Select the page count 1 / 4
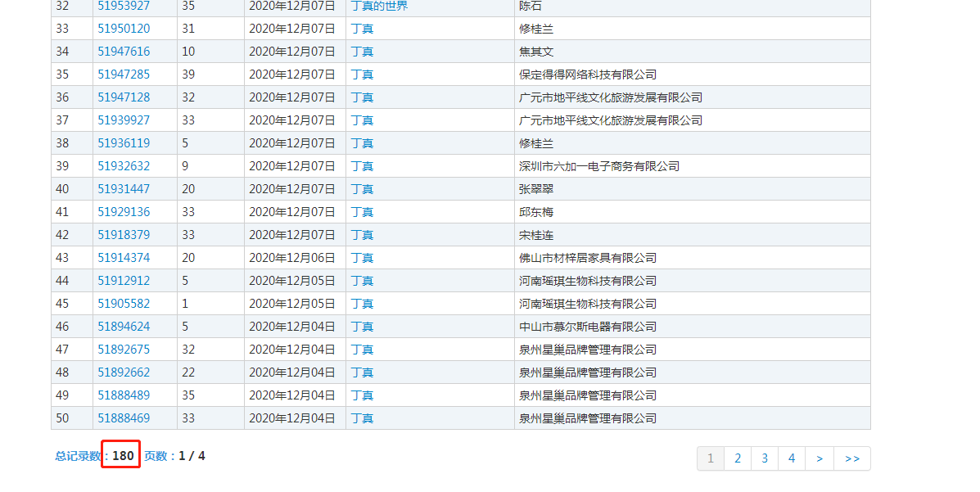980x492 pixels. point(192,456)
